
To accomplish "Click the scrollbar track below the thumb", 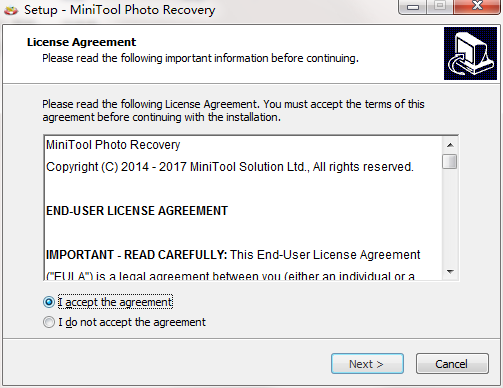I will tap(450, 217).
